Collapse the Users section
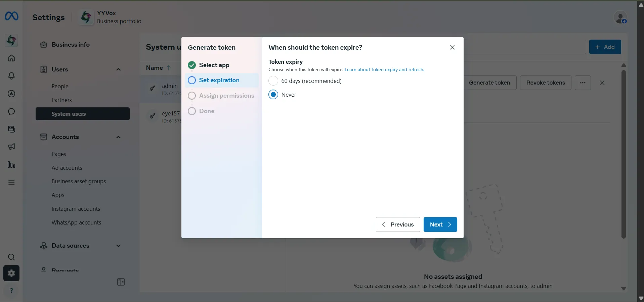Viewport: 644px width, 302px height. pyautogui.click(x=118, y=69)
